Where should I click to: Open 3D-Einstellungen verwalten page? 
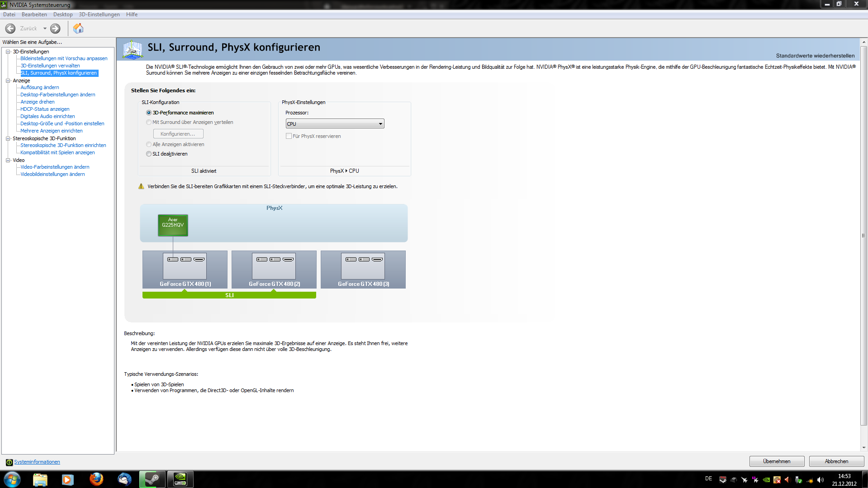[x=50, y=66]
